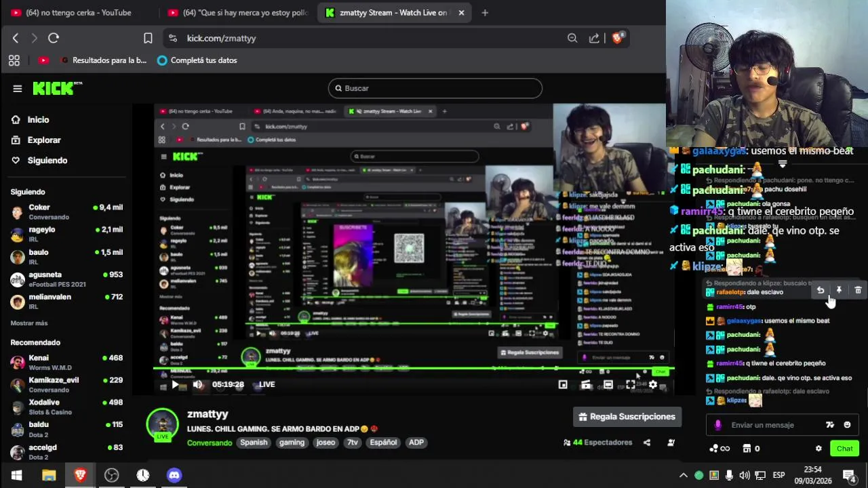Open agusneta's eFootball channel

coord(66,279)
